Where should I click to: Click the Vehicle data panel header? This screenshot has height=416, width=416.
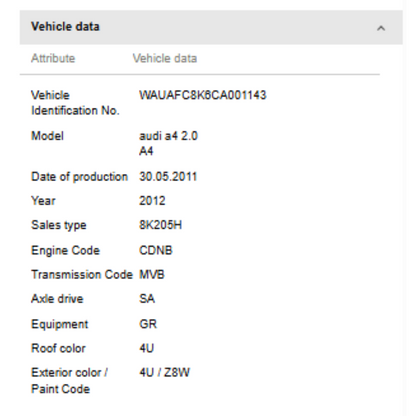(211, 27)
